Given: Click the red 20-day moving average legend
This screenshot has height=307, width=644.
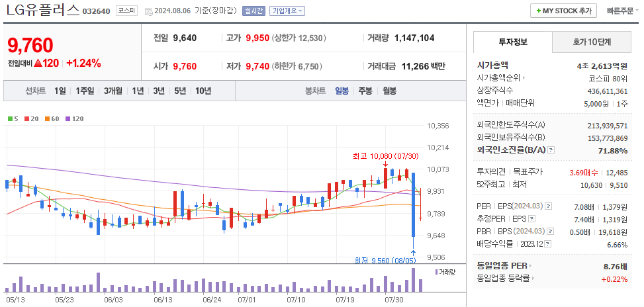Looking at the screenshot, I should pos(31,119).
